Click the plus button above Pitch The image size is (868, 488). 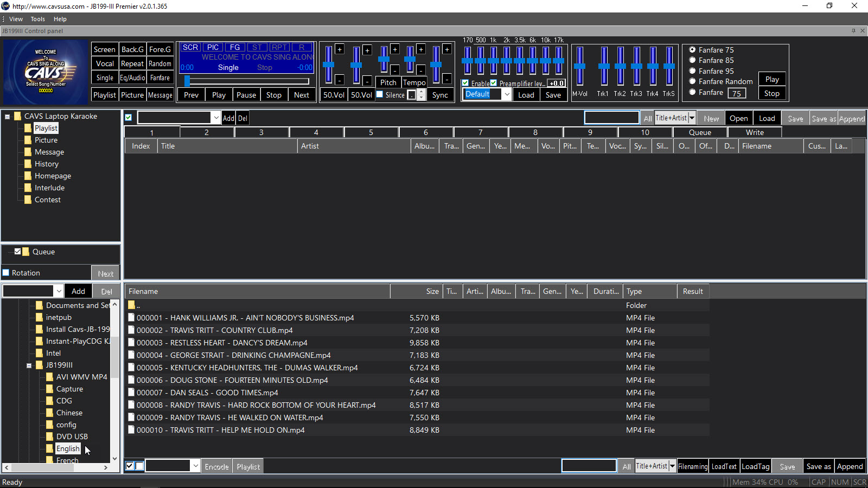click(395, 49)
